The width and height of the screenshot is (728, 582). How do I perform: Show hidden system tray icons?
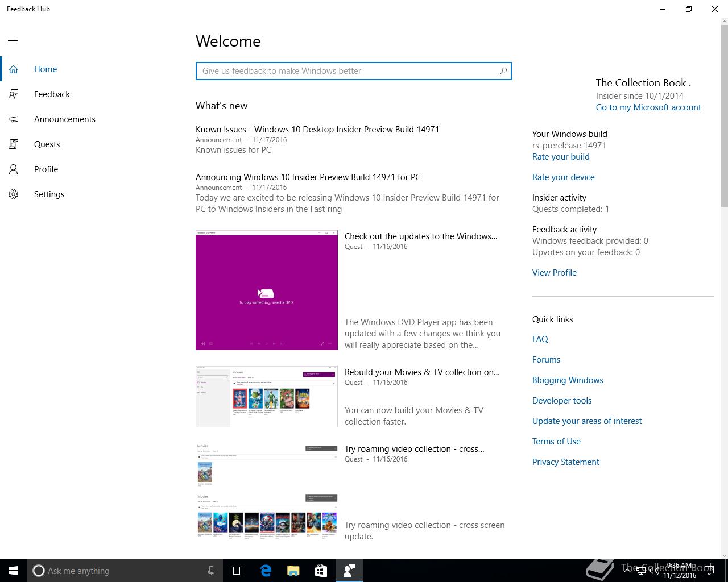point(627,571)
